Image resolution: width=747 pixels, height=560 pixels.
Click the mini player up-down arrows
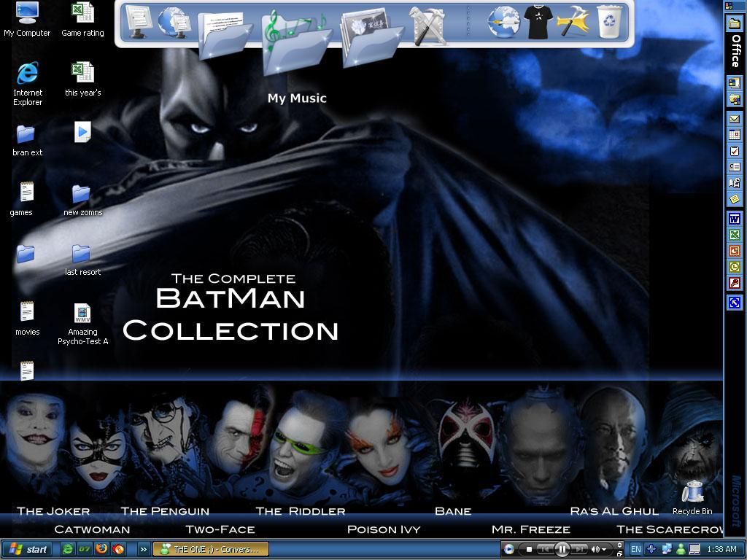pyautogui.click(x=619, y=545)
